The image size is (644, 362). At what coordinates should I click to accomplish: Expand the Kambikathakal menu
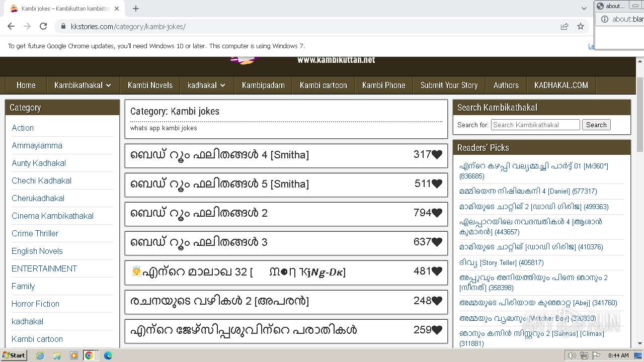[x=83, y=85]
